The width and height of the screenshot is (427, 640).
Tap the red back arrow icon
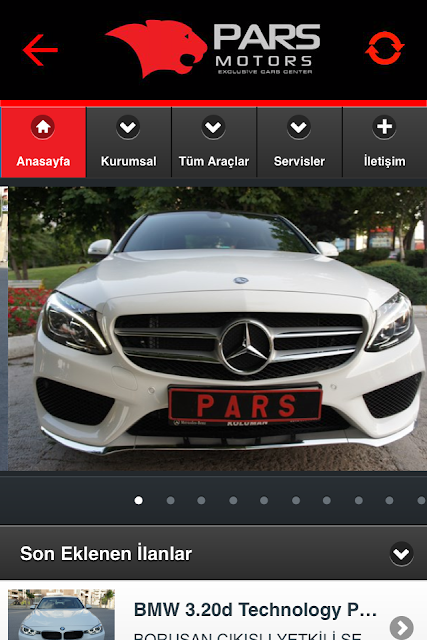click(x=40, y=50)
